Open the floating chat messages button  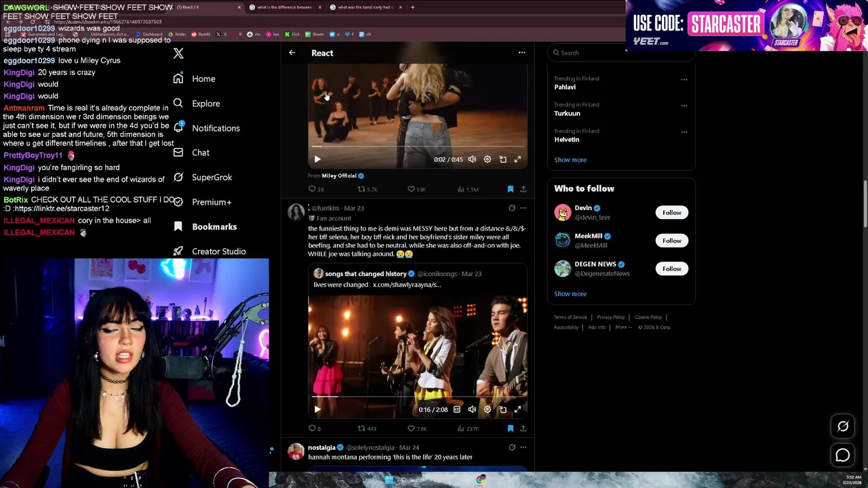coord(843,455)
